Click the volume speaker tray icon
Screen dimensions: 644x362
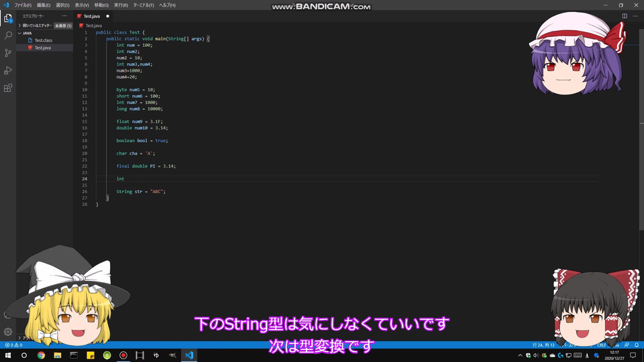coord(536,355)
